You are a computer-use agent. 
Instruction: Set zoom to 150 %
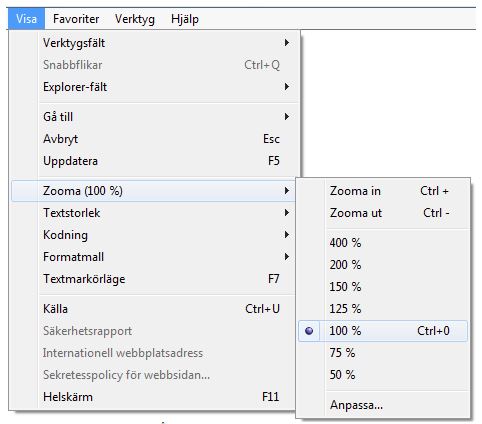[383, 287]
